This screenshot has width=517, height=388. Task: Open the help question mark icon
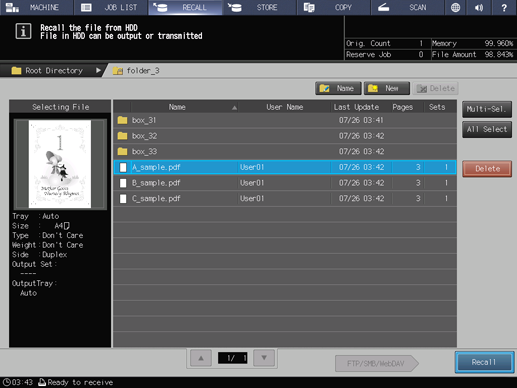[504, 7]
